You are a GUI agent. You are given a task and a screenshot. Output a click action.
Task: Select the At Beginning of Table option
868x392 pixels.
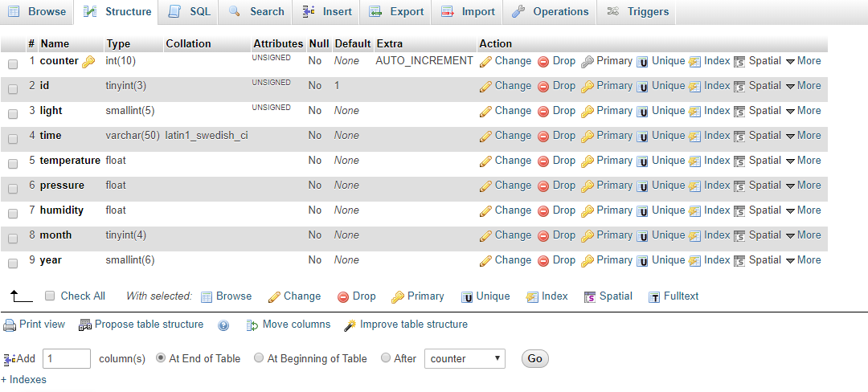click(259, 357)
